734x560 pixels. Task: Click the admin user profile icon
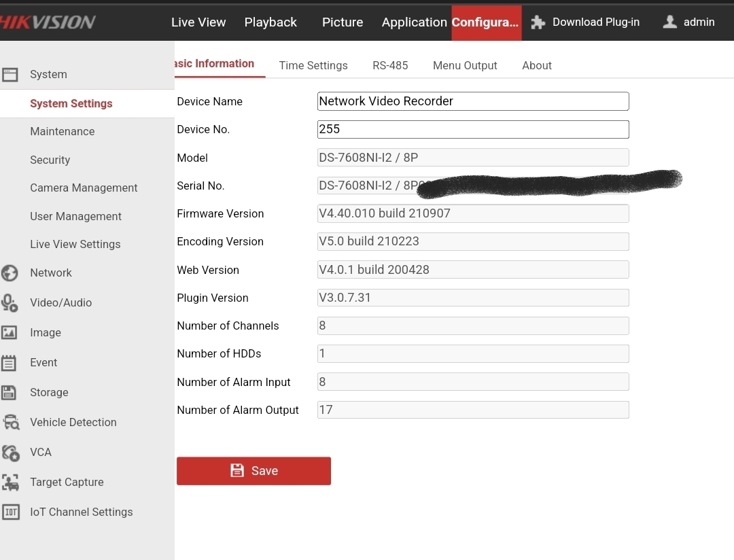coord(669,22)
